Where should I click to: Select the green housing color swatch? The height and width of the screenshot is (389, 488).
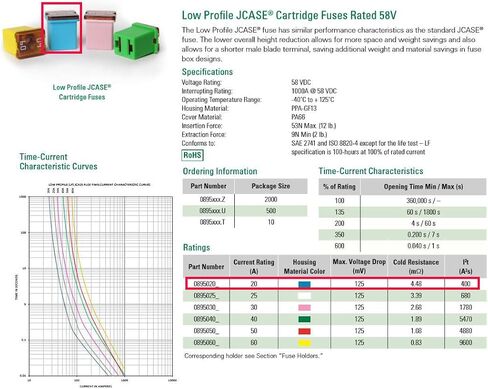click(x=304, y=319)
